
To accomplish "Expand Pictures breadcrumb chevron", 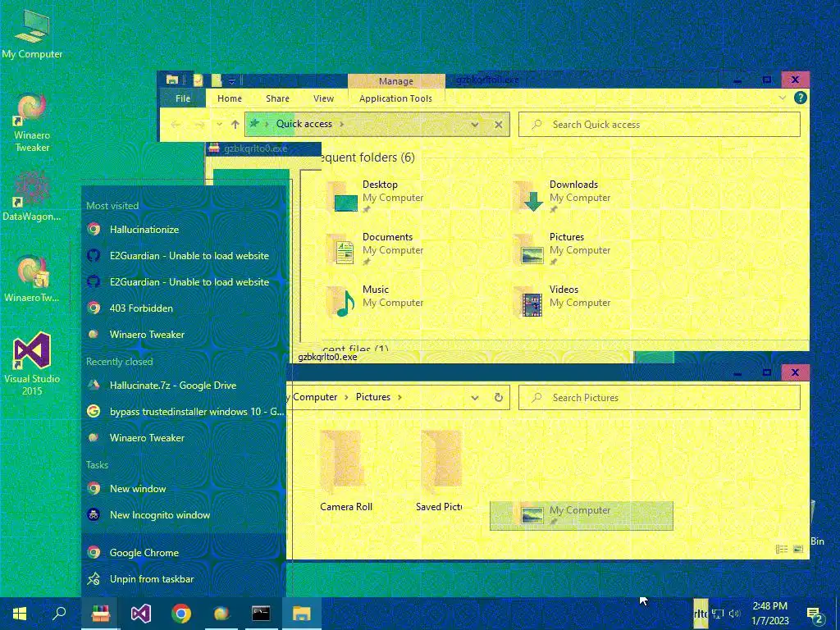I will pyautogui.click(x=399, y=398).
